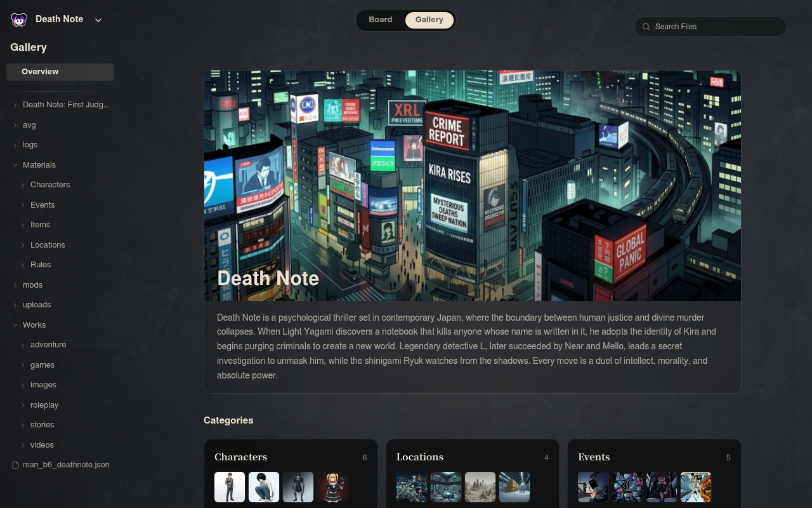Image resolution: width=812 pixels, height=508 pixels.
Task: Click the Death Note app logo icon
Action: (x=19, y=20)
